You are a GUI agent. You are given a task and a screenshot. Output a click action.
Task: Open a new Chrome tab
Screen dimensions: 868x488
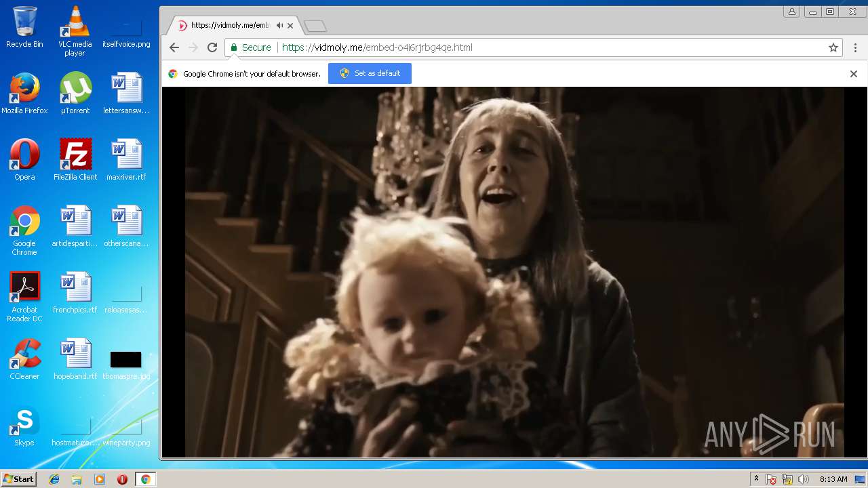click(315, 26)
